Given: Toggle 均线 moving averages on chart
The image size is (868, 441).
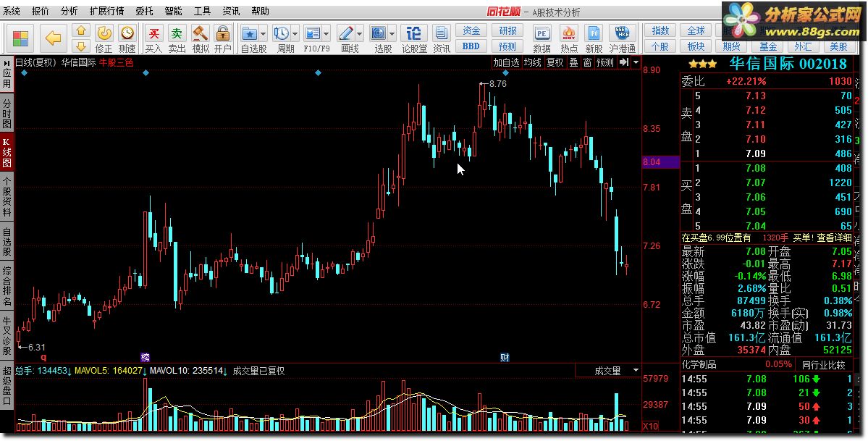Looking at the screenshot, I should point(533,62).
